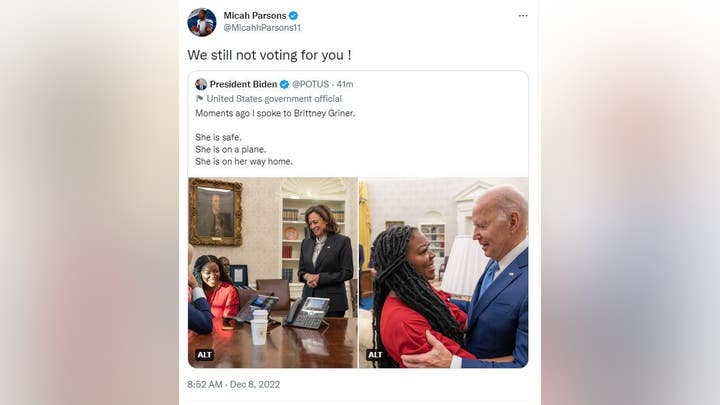
Task: Open the President Biden name in quoted tweet
Action: tap(243, 84)
